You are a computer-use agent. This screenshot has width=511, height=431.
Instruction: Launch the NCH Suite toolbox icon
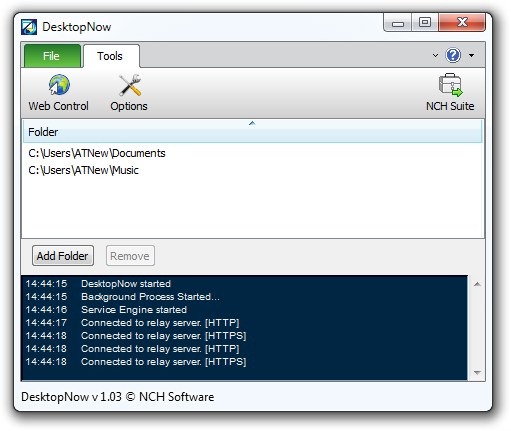(450, 85)
